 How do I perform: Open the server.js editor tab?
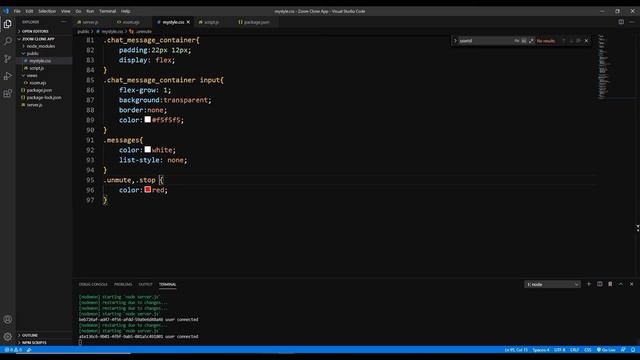[90, 22]
